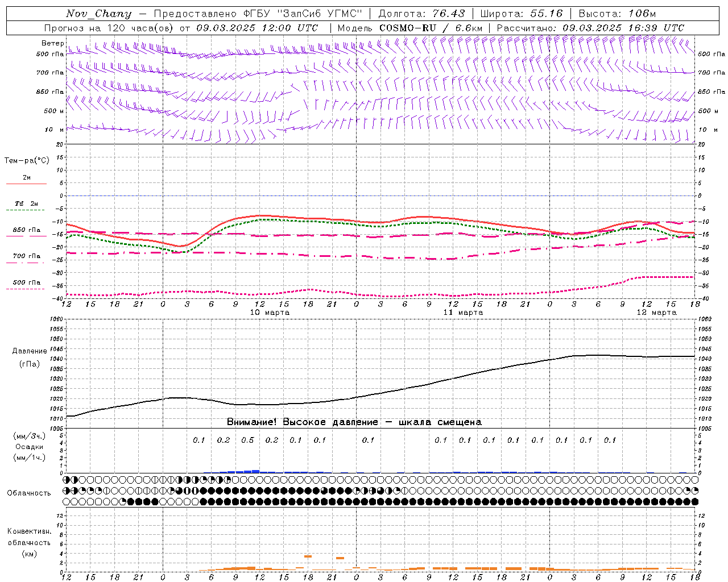Screen dimensions: 728x582
Task: Select the "Широта: 55.16" header text
Action: pos(522,14)
